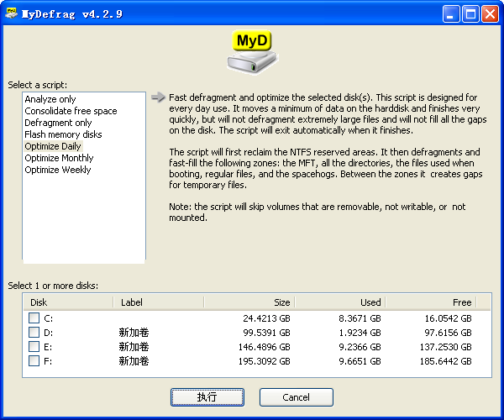Screen dimensions: 504x420
Task: Enable the D: disk checkbox
Action: pos(34,333)
